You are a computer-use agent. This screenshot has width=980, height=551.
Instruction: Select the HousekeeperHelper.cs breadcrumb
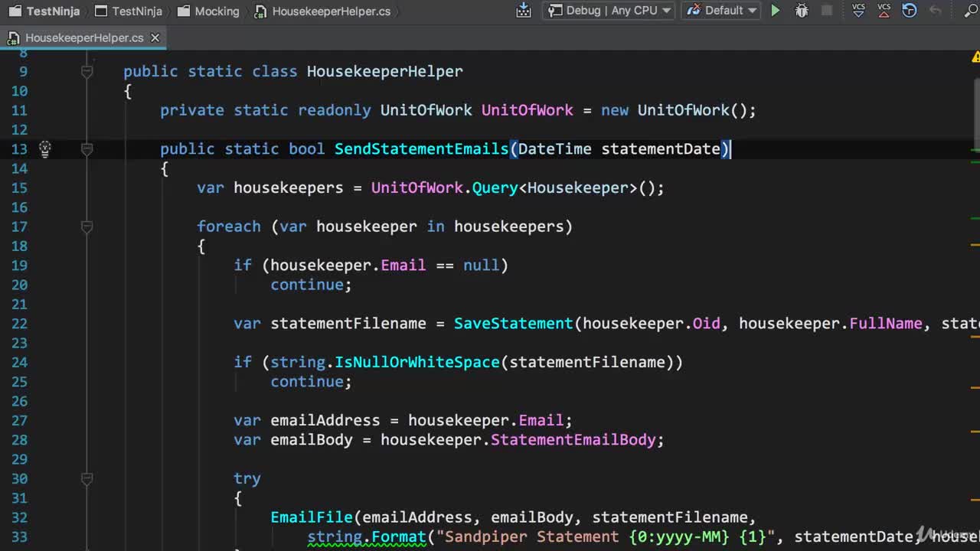(x=322, y=11)
